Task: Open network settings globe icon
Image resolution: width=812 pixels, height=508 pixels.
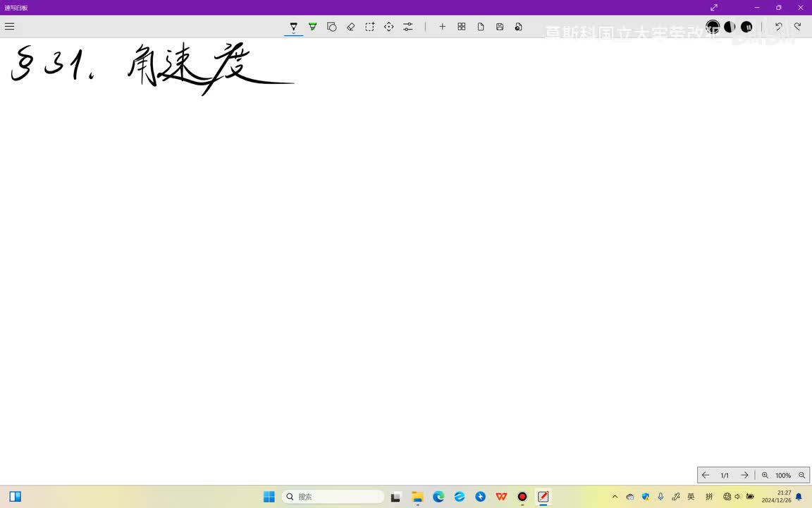Action: [x=727, y=497]
